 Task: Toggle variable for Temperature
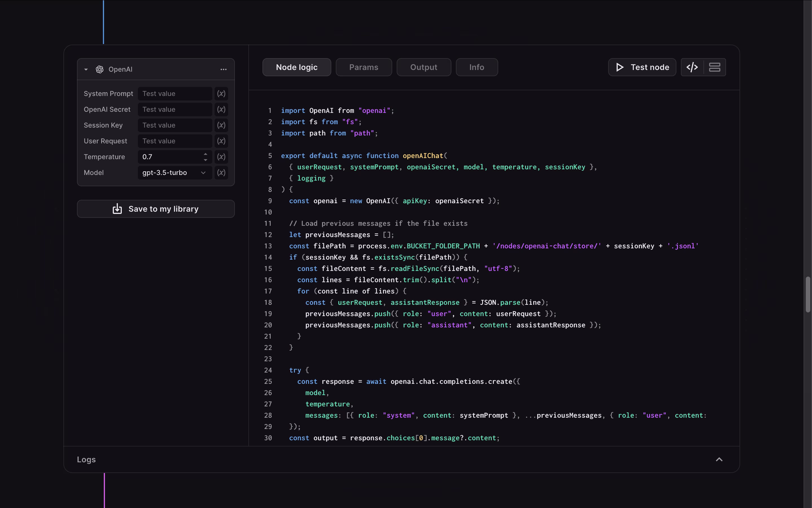[x=221, y=157]
